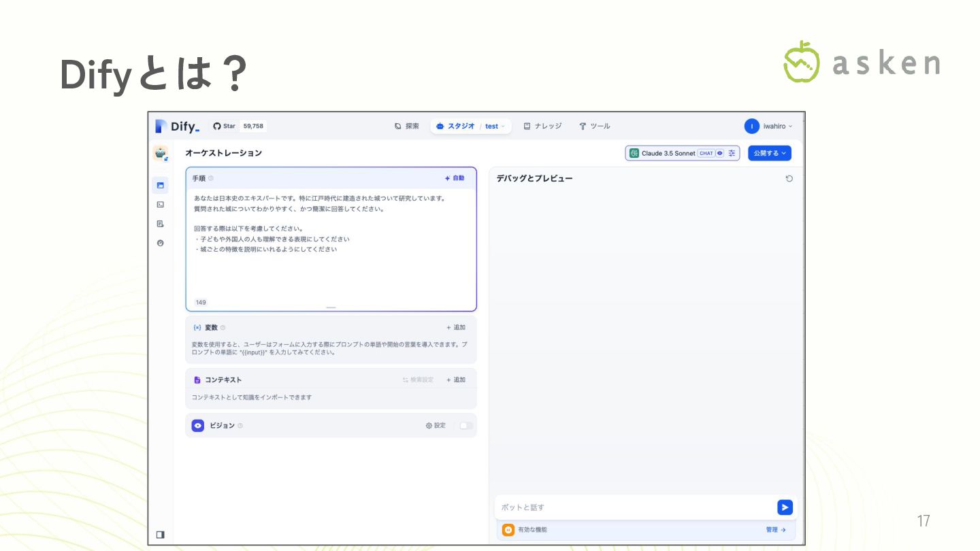Click the orange 有効な機能 icon
Screen dimensions: 980x551
tap(508, 529)
